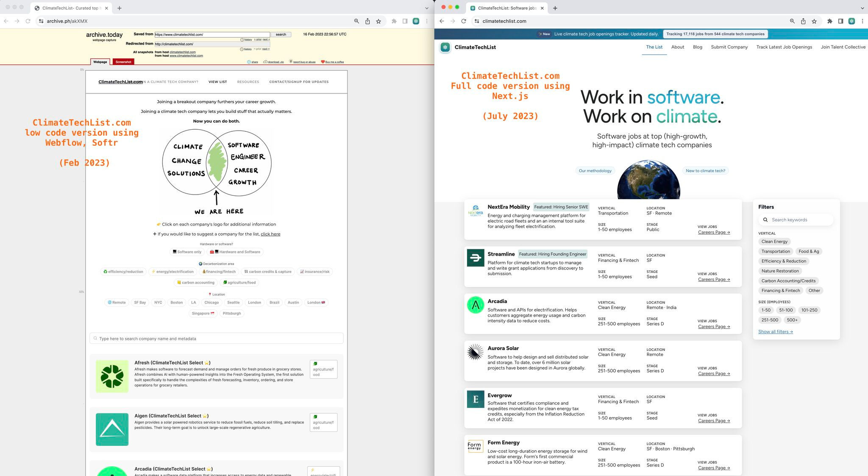
Task: Click the Form Energy logo
Action: [475, 446]
